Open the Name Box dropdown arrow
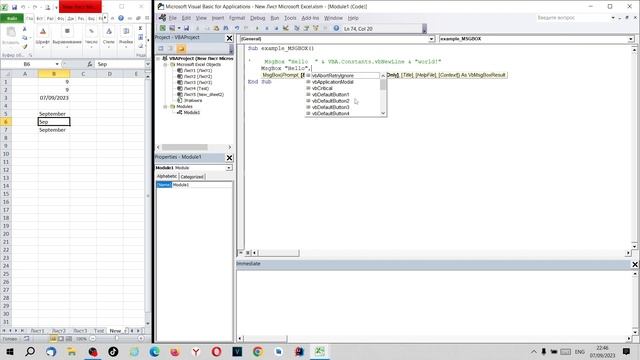This screenshot has width=640, height=360. [x=57, y=64]
